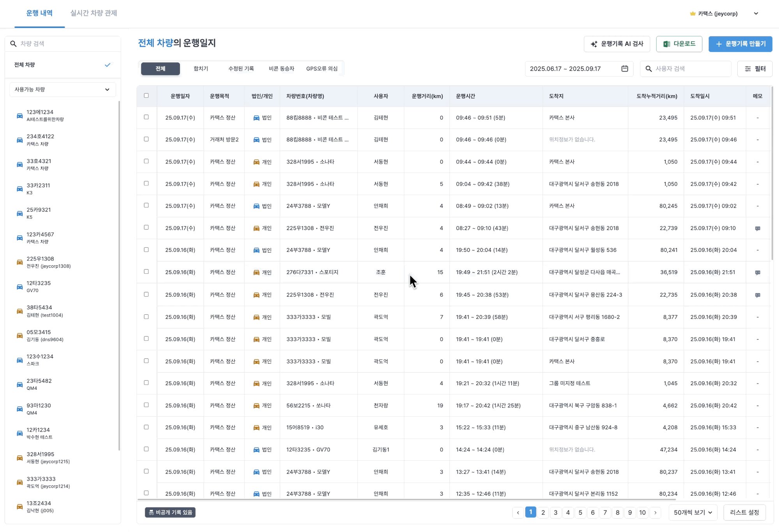Image resolution: width=779 pixels, height=532 pixels.
Task: Tick the checkbox for the 거래처 방문2 row
Action: pyautogui.click(x=146, y=139)
